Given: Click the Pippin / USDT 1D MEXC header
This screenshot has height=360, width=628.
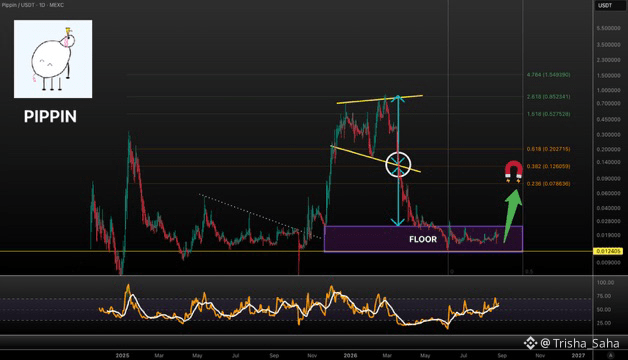Looking at the screenshot, I should click(32, 5).
